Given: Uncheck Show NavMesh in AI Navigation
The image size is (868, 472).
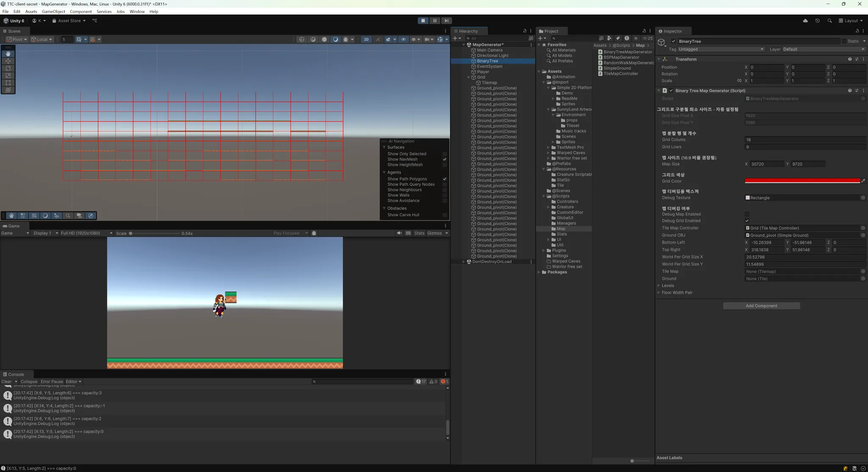Looking at the screenshot, I should tap(445, 159).
